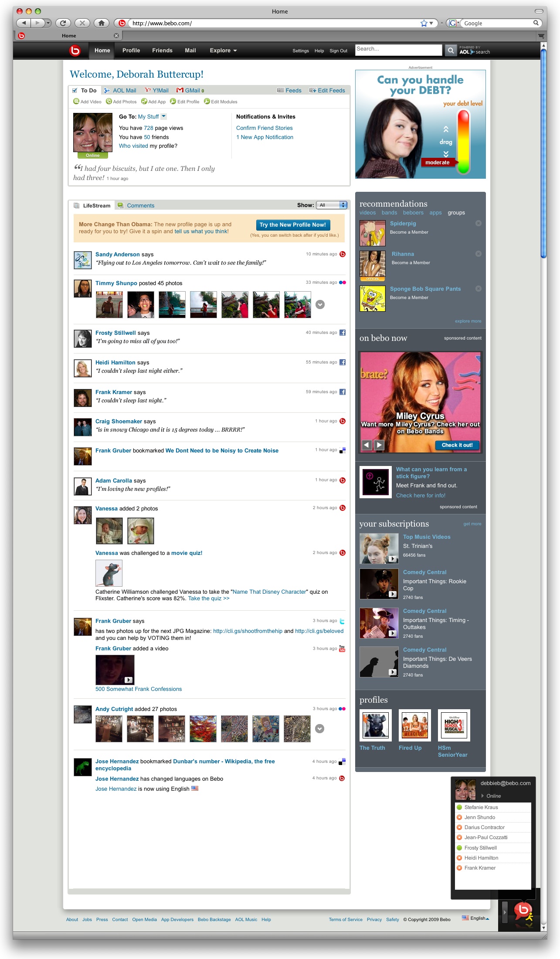Dismiss the Spiderpig recommendation

click(x=478, y=223)
